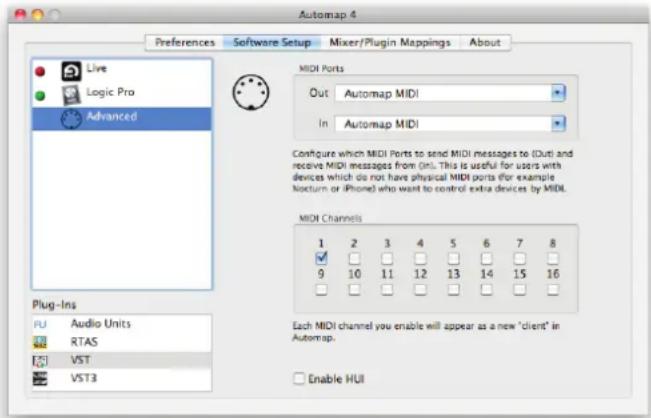Open the MIDI In port dropdown

(x=450, y=124)
